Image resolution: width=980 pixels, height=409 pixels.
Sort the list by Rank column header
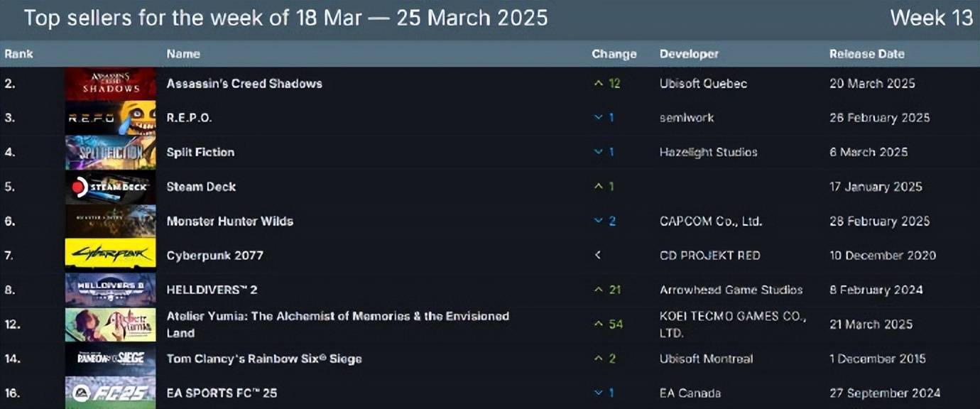coord(18,54)
